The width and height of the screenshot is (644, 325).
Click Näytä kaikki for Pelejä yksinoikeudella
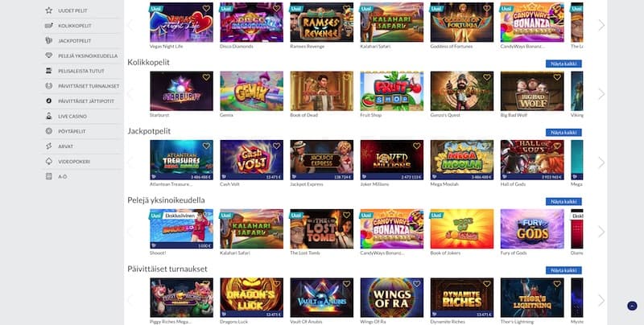[563, 201]
